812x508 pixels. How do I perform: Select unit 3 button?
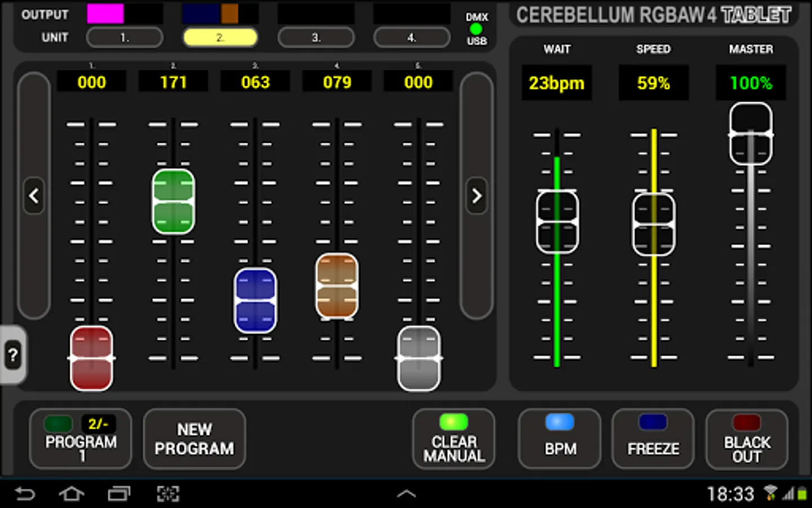tap(316, 38)
